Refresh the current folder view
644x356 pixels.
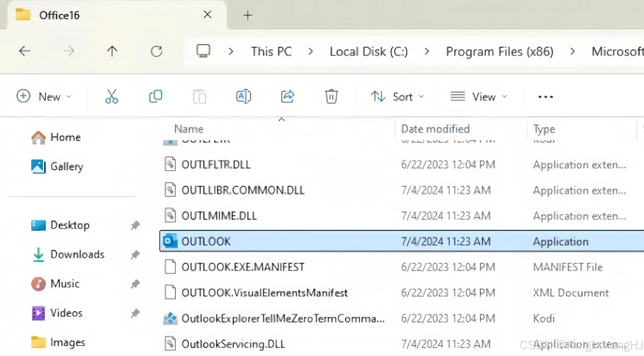tap(156, 52)
